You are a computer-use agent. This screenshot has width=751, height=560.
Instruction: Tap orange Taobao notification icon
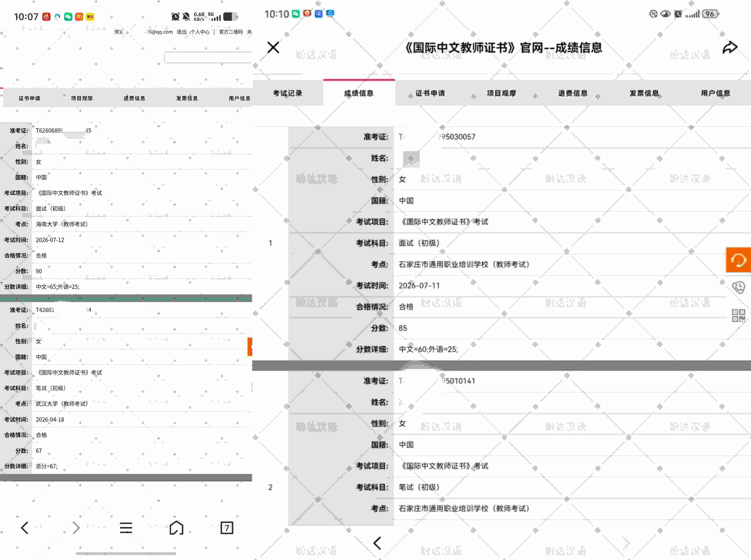[x=79, y=17]
